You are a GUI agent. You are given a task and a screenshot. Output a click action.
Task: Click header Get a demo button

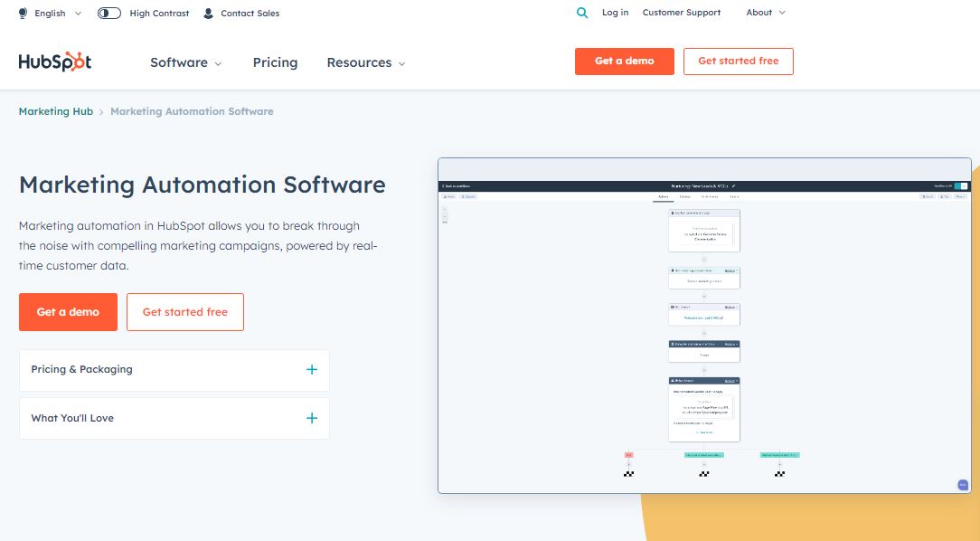coord(625,62)
